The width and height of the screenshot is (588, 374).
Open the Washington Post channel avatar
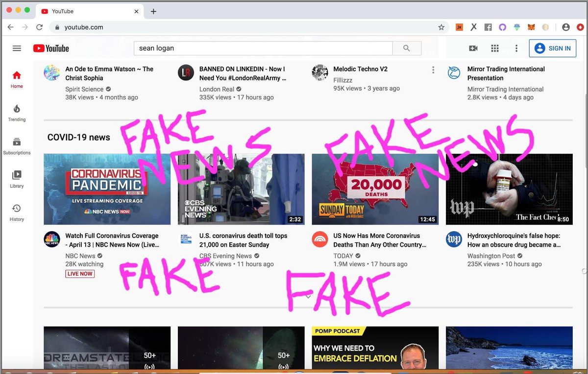click(x=454, y=239)
